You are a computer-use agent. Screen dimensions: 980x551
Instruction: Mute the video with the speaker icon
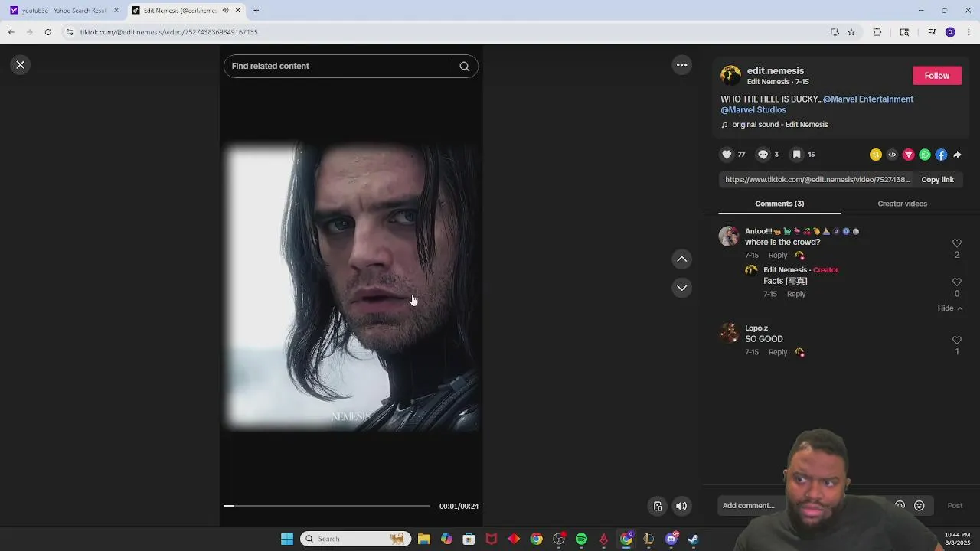point(681,507)
